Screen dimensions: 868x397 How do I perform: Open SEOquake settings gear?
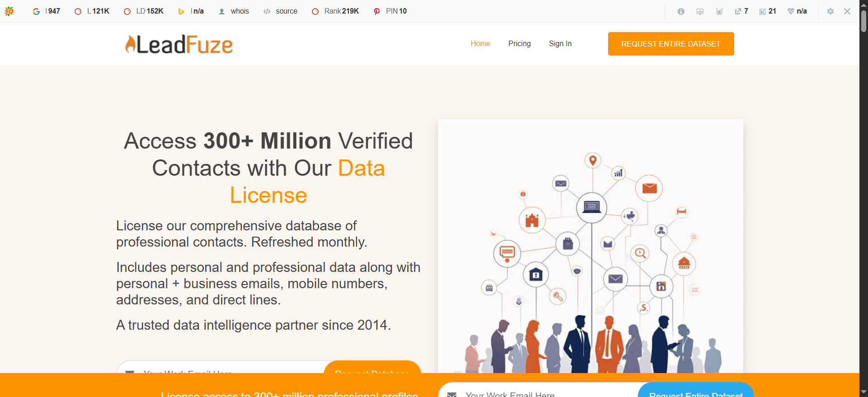[830, 11]
